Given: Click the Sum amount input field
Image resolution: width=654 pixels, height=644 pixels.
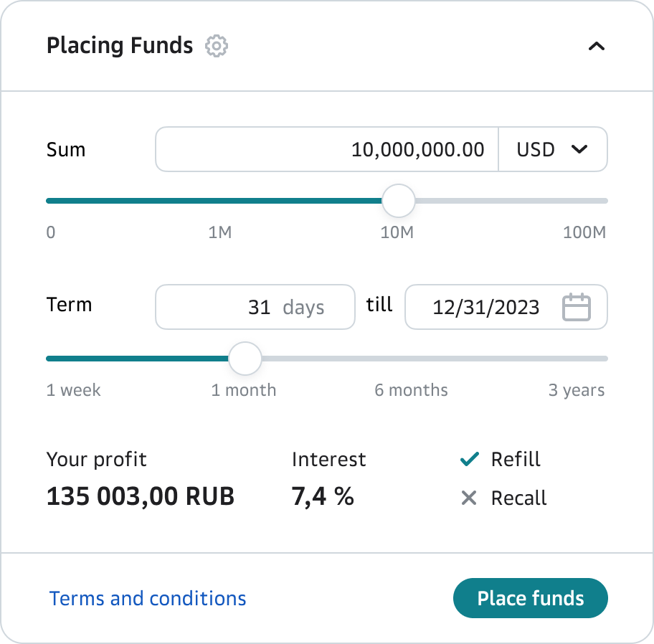Looking at the screenshot, I should (327, 149).
